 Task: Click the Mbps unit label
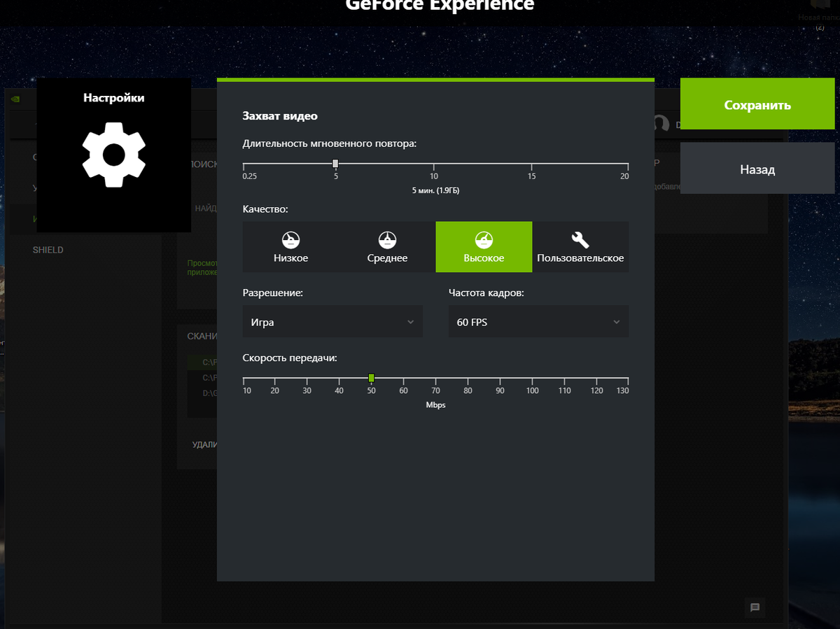pyautogui.click(x=435, y=405)
